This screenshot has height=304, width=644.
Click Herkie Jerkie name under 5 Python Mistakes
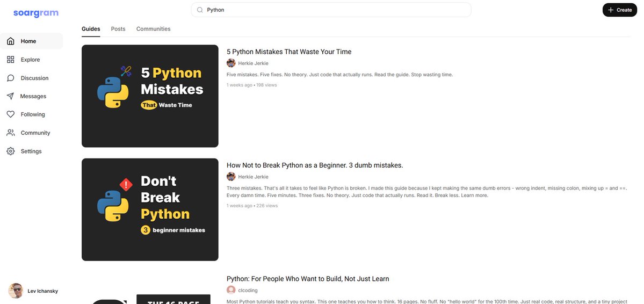253,63
